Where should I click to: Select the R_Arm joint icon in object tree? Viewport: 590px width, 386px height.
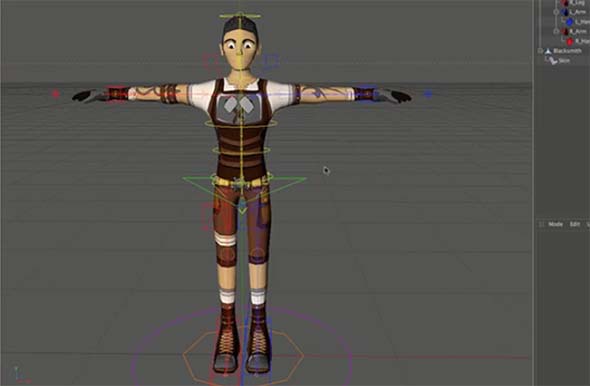click(x=565, y=32)
